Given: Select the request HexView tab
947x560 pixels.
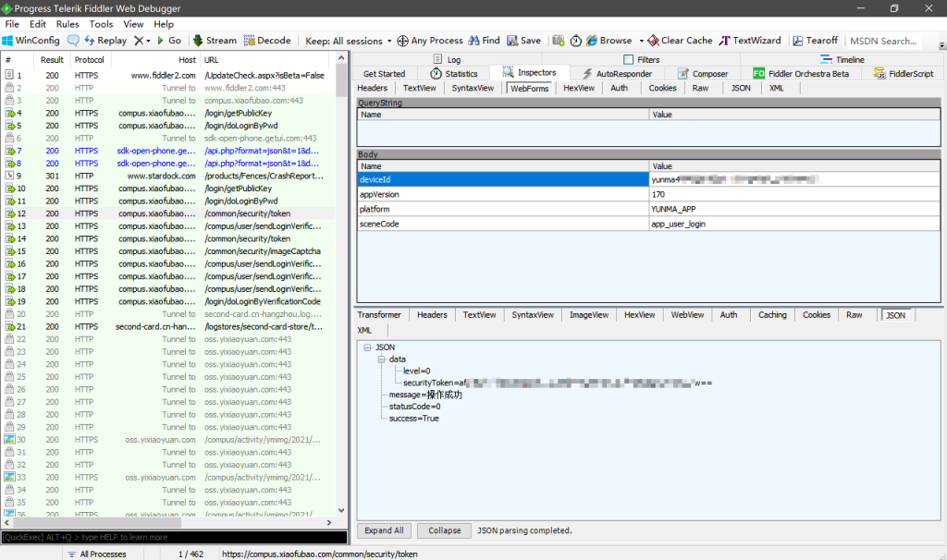Looking at the screenshot, I should coord(579,88).
